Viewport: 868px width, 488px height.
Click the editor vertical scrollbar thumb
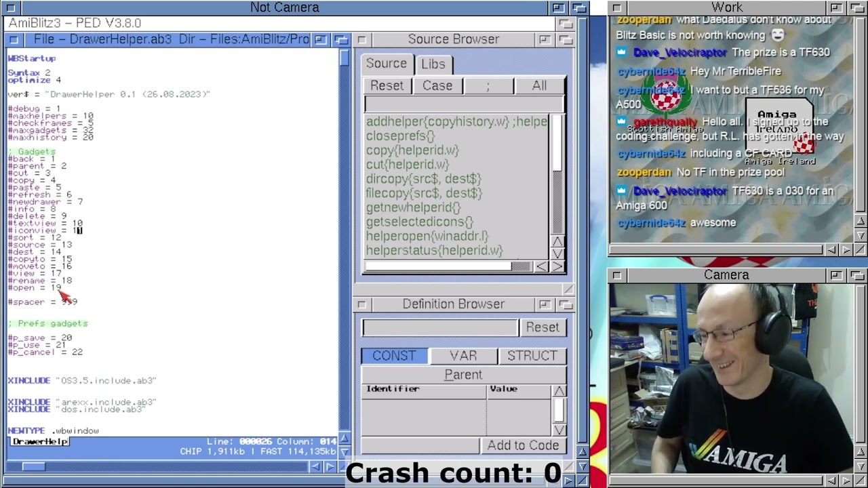click(x=344, y=57)
